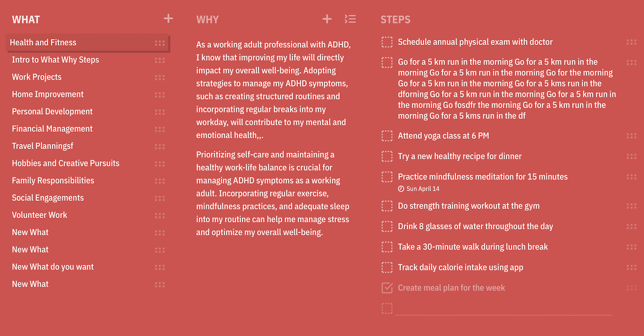Click drag handle on Track daily calorie step
The width and height of the screenshot is (644, 336).
[632, 267]
